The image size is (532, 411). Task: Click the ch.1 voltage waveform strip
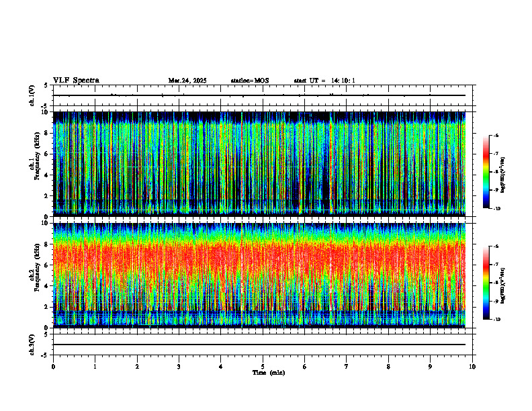point(263,95)
